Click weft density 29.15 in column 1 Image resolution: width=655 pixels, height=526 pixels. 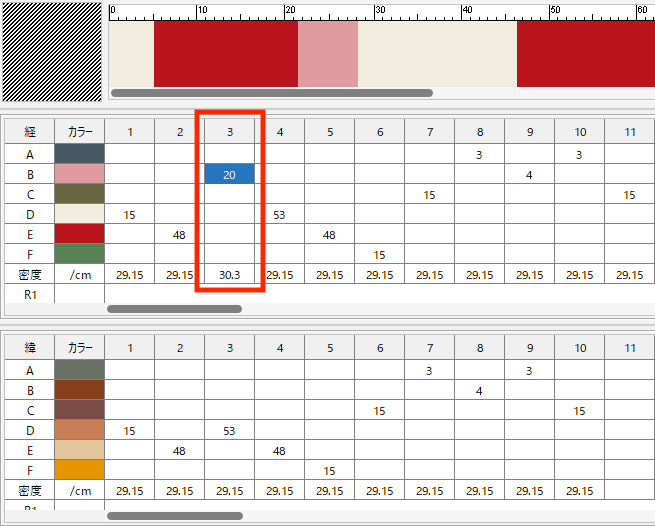[x=129, y=490]
